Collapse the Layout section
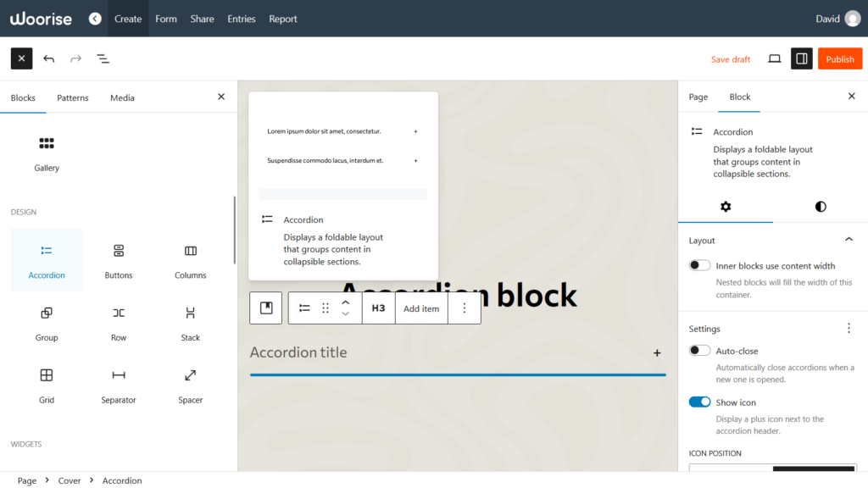 point(849,240)
